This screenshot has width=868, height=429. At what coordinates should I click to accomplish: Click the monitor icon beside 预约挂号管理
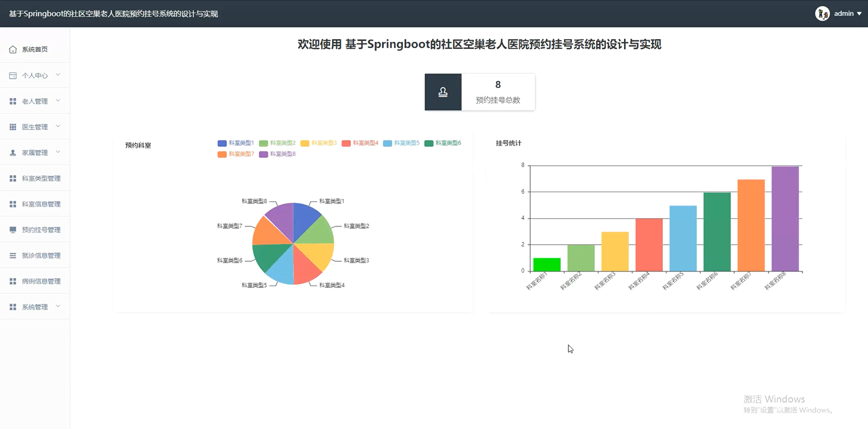click(x=13, y=230)
